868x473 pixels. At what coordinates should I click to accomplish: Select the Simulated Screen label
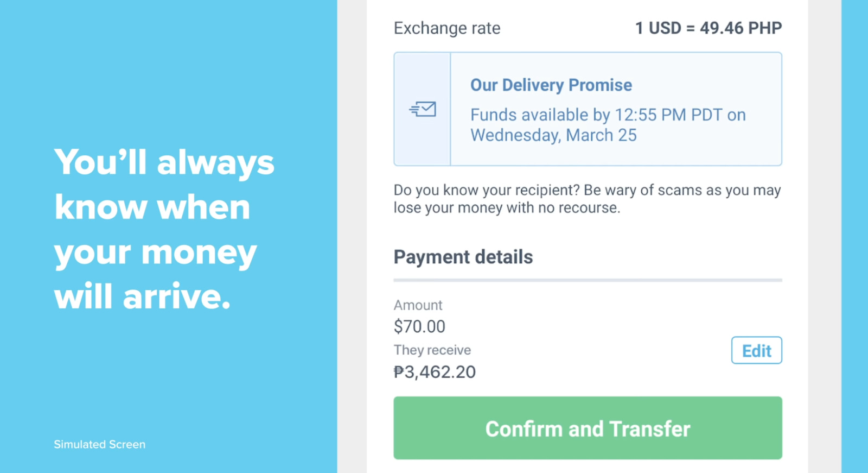99,444
